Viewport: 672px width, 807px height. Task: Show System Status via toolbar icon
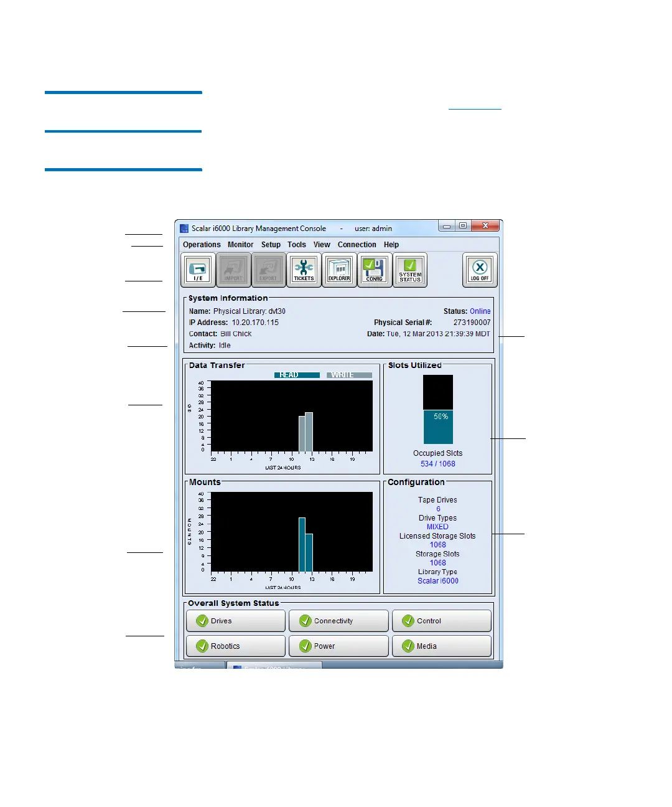pos(410,270)
